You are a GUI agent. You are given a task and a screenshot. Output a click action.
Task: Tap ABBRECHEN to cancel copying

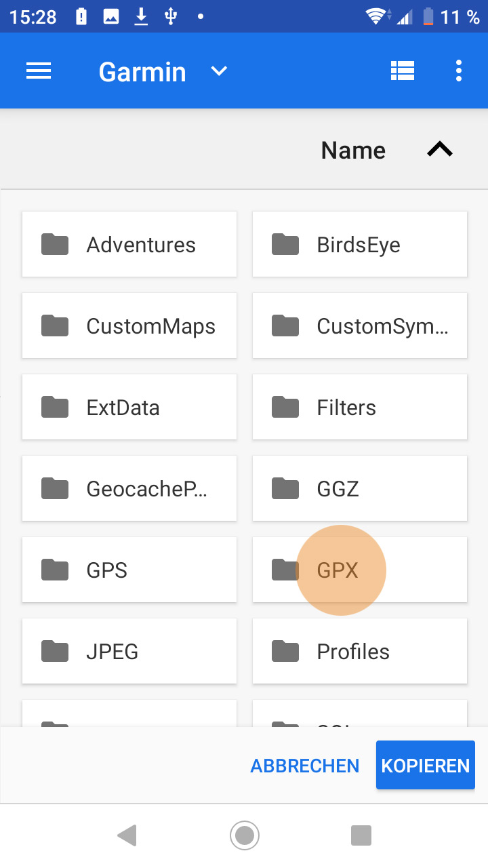pos(305,766)
